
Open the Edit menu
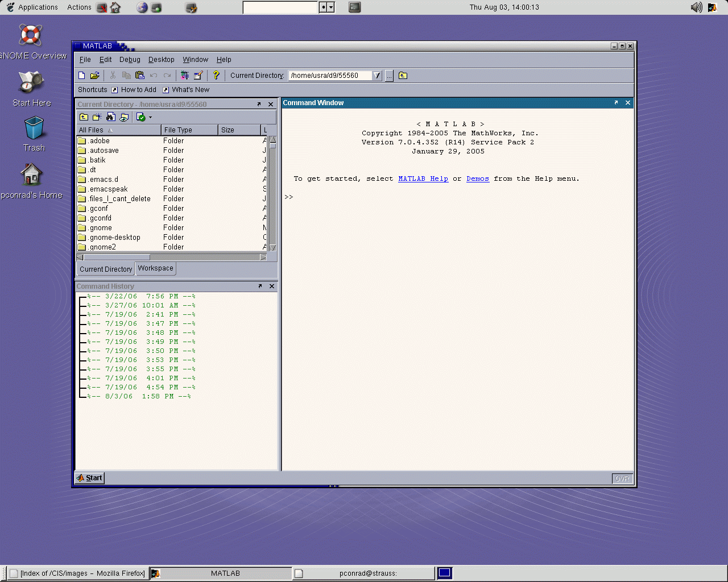click(x=106, y=60)
